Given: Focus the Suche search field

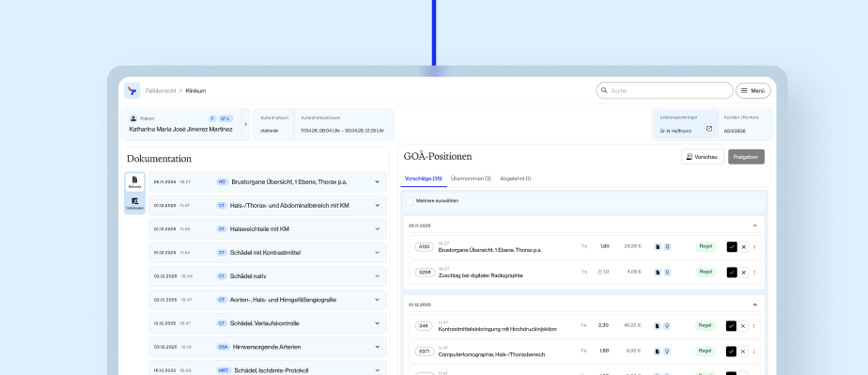Looking at the screenshot, I should [x=664, y=91].
